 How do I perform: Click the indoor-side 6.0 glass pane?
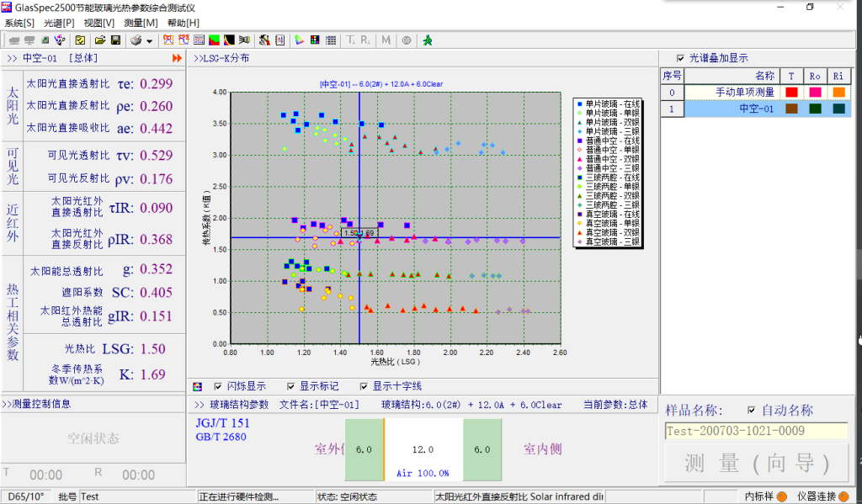click(x=482, y=449)
